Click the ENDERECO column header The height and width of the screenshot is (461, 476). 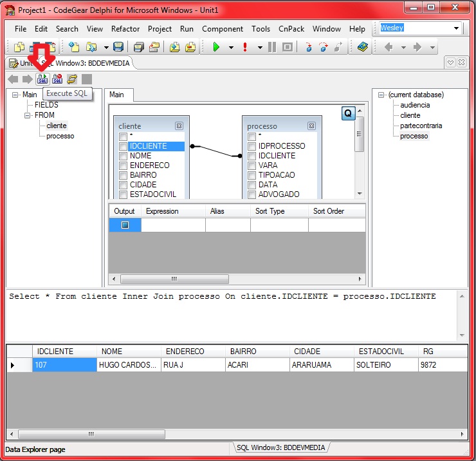tap(185, 352)
